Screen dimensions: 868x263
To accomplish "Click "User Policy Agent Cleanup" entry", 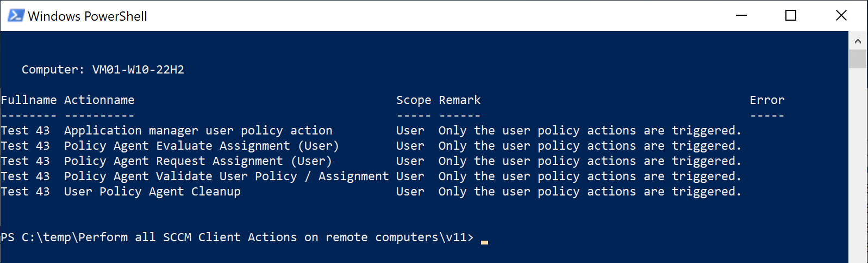I will (x=152, y=192).
